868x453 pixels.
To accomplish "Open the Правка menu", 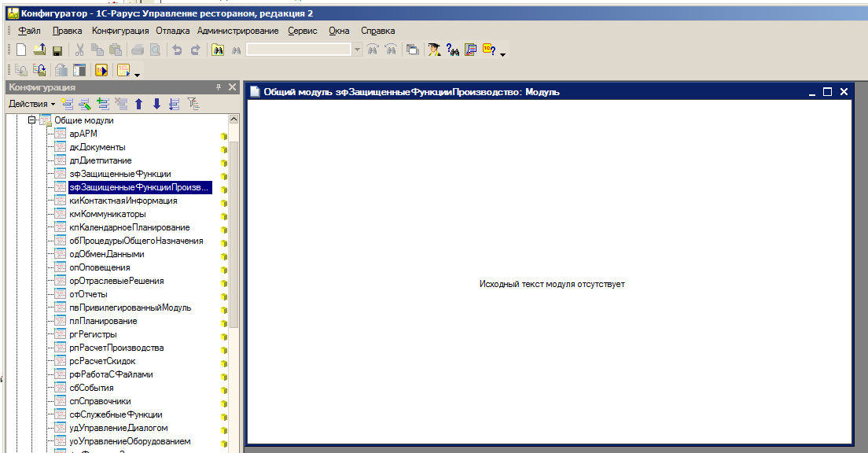I will pos(67,31).
